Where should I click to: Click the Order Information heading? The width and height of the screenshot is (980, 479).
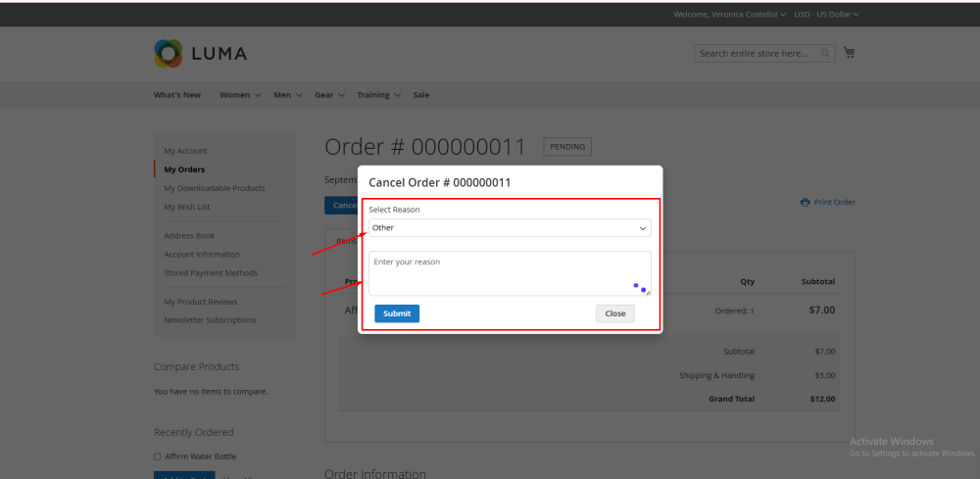click(375, 474)
